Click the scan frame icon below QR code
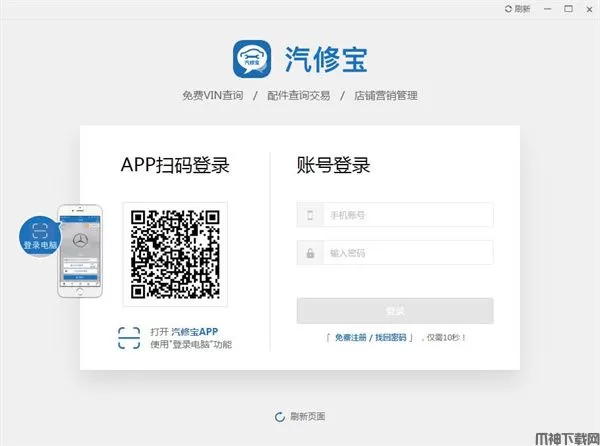 [x=129, y=338]
